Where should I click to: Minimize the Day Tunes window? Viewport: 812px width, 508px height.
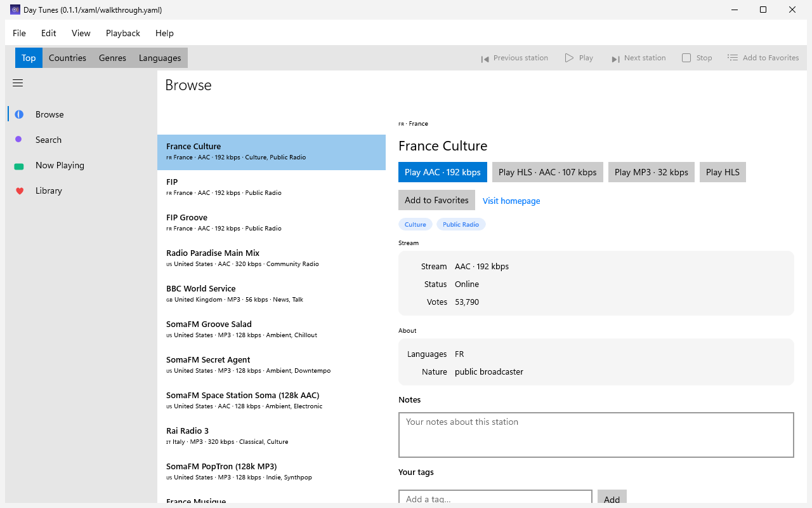[734, 10]
